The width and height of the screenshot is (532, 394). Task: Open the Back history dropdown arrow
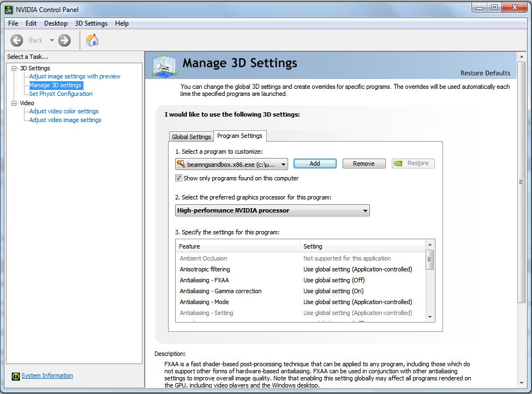pos(52,40)
